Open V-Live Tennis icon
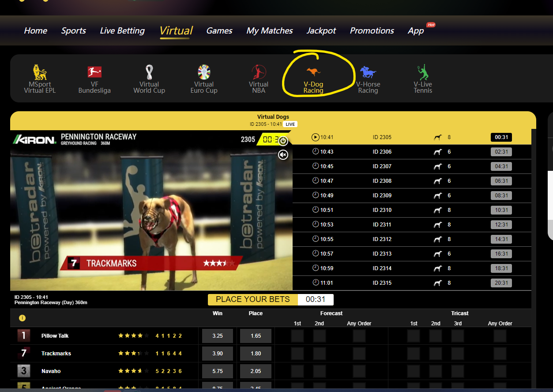The image size is (553, 392). (423, 72)
